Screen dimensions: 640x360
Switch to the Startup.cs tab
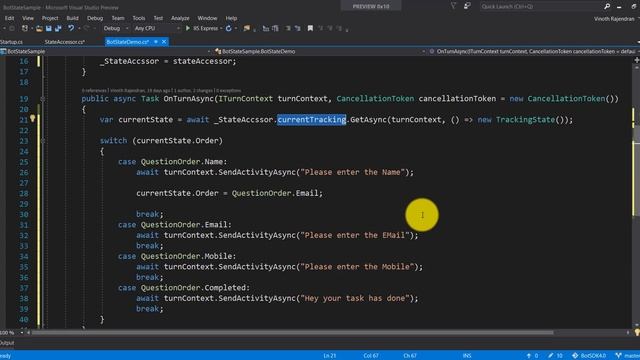[11, 42]
